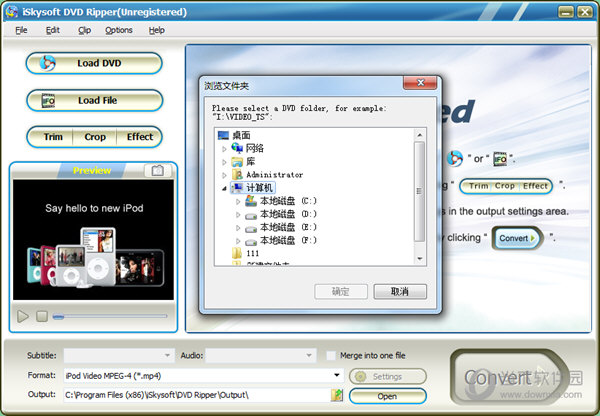Viewport: 600px width, 416px height.
Task: Open the Help menu
Action: (x=157, y=30)
